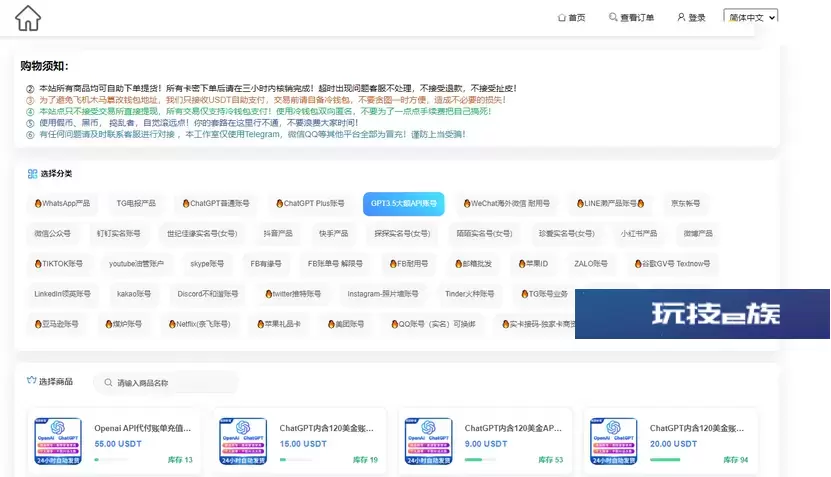
Task: Choose the 微博产品 category chip
Action: (698, 234)
